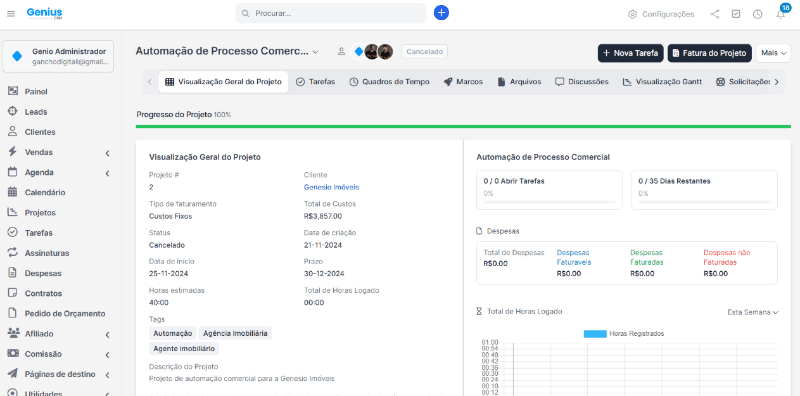The height and width of the screenshot is (396, 800).
Task: Open Calendário in sidebar
Action: tap(44, 192)
